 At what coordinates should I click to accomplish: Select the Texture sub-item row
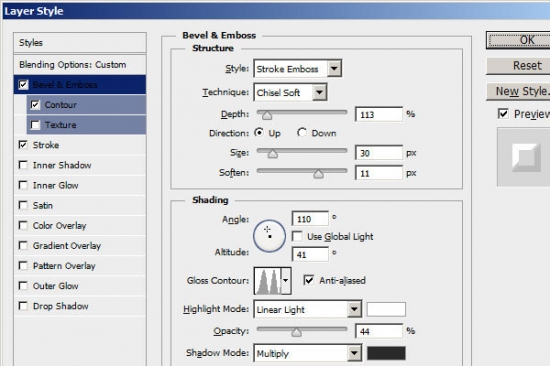click(x=86, y=125)
